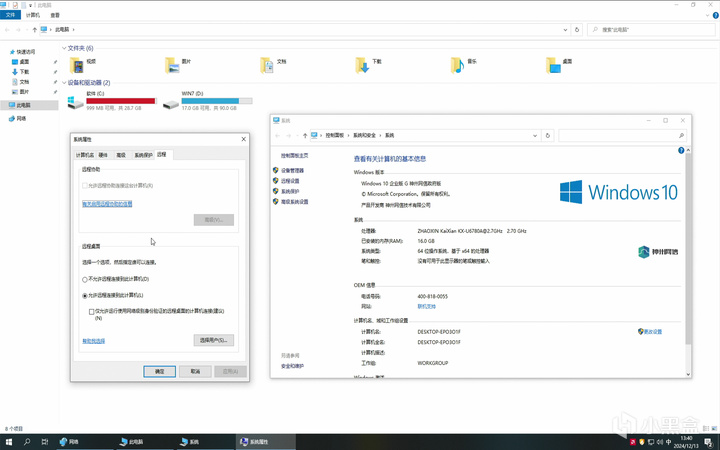This screenshot has width=720, height=450.
Task: Collapse the 设备和驱动器 (2) group
Action: (64, 83)
